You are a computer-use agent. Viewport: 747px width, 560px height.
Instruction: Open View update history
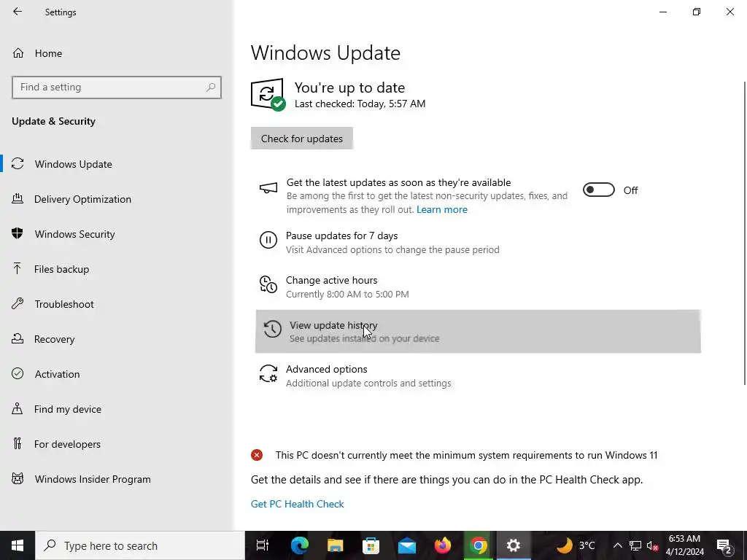pos(478,332)
